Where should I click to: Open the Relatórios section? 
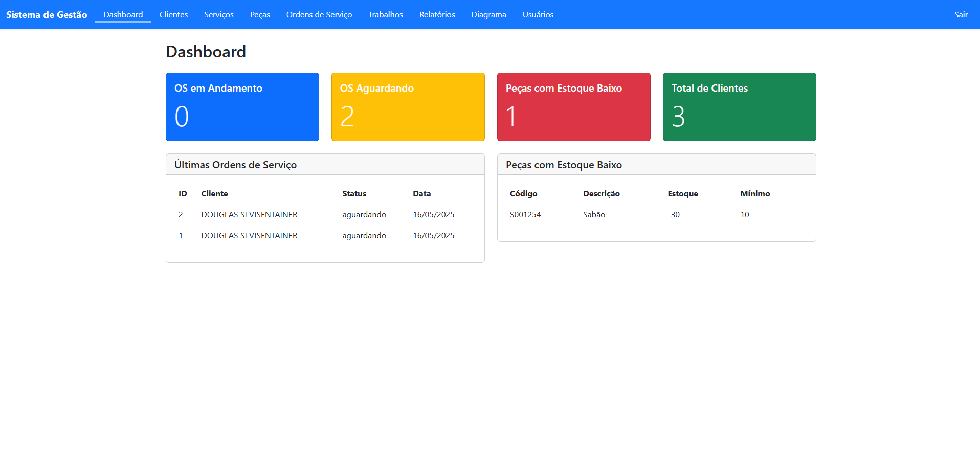437,14
